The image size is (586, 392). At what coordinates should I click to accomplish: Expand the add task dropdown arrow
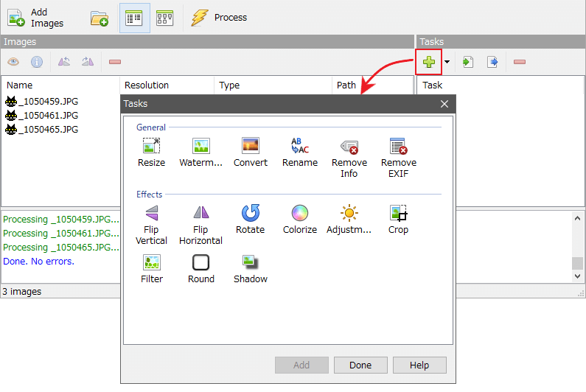pyautogui.click(x=447, y=62)
